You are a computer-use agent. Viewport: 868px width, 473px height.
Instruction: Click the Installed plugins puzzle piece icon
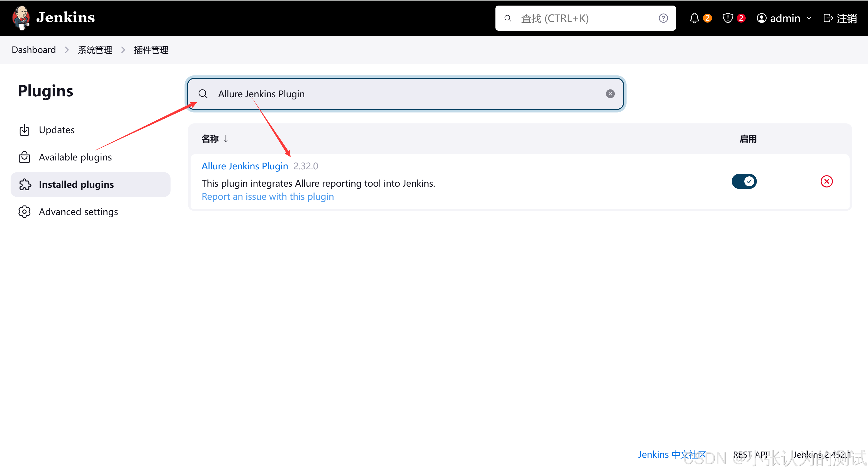coord(25,184)
